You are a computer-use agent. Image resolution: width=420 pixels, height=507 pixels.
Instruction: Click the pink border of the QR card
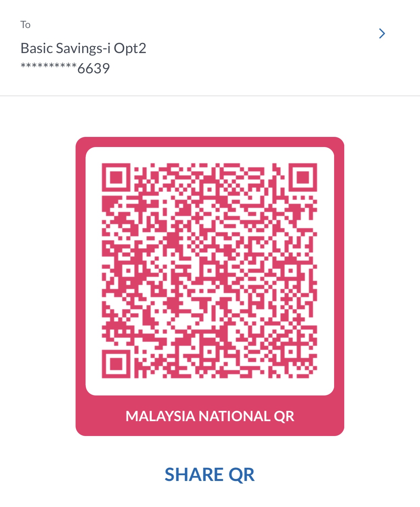(x=80, y=270)
